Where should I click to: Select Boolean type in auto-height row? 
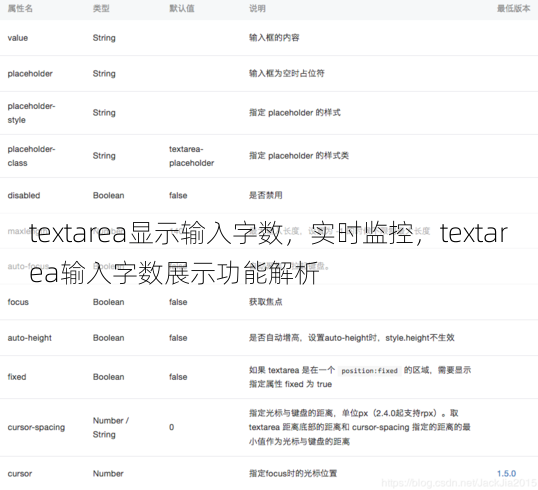(x=108, y=338)
